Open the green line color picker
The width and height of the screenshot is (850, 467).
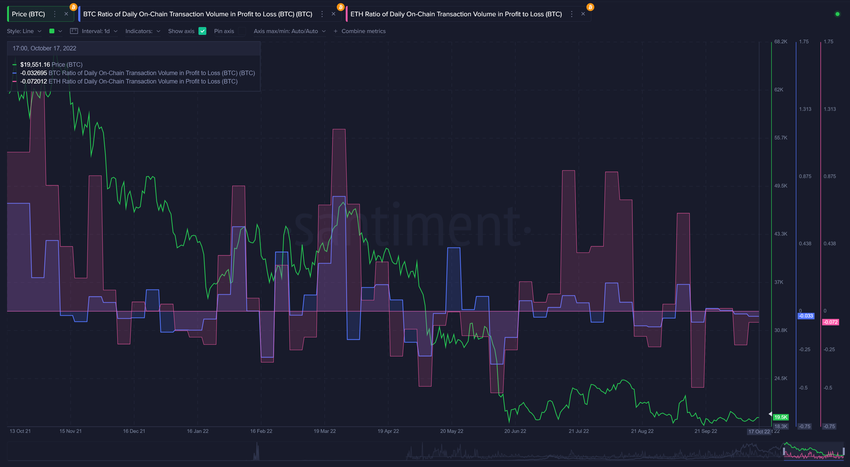tap(51, 31)
